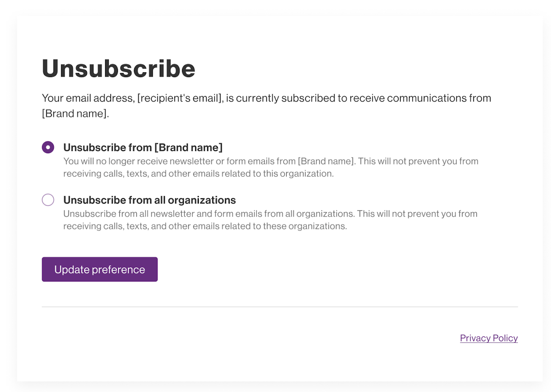Click the 'Unsubscribe from [Brand name]' option label
The height and width of the screenshot is (392, 551).
click(x=142, y=148)
